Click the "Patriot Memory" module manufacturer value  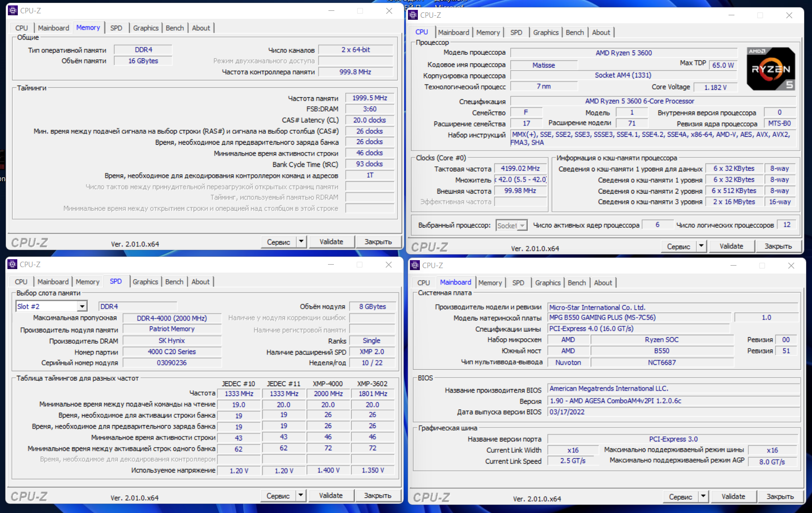point(172,329)
